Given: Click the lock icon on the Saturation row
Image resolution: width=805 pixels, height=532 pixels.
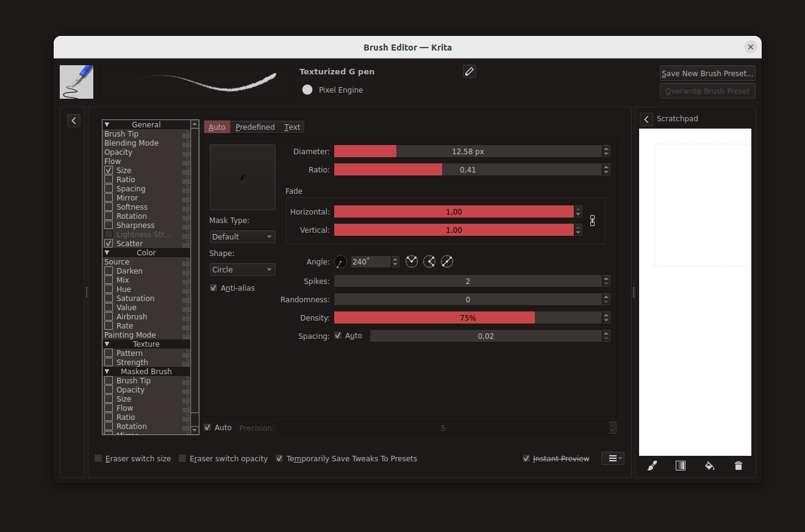Looking at the screenshot, I should (185, 299).
